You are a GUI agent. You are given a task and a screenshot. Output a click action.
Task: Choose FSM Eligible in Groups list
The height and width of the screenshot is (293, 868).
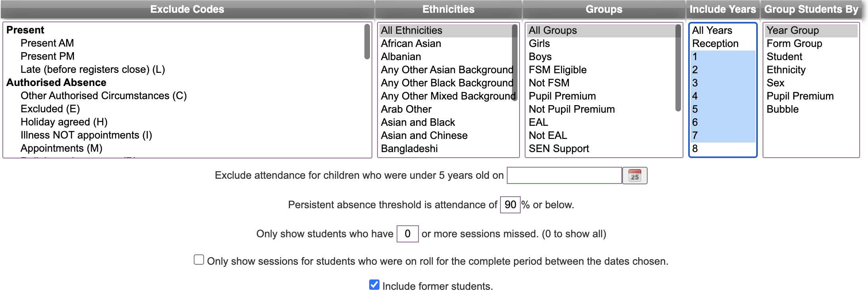(x=557, y=70)
